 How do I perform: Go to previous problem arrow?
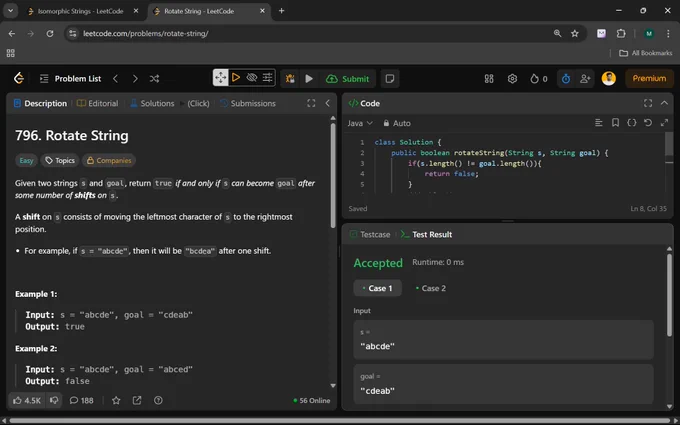(115, 78)
